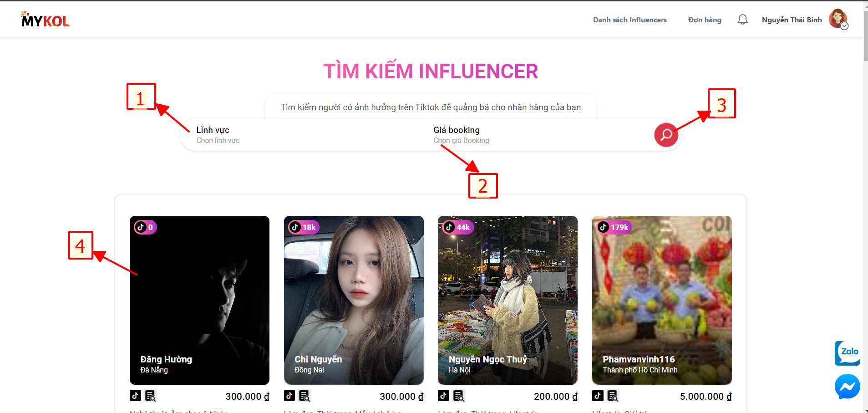868x413 pixels.
Task: Open Chi Nguyễn's profile photo
Action: coord(354,300)
